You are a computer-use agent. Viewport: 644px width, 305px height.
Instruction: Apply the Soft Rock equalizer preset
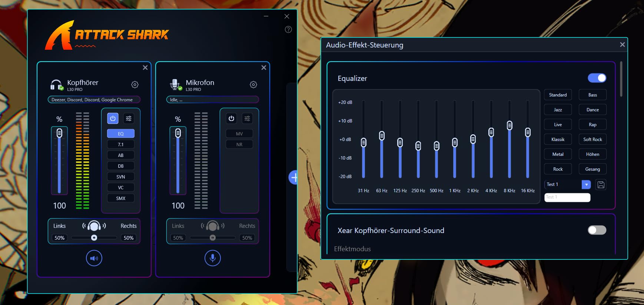pos(592,139)
